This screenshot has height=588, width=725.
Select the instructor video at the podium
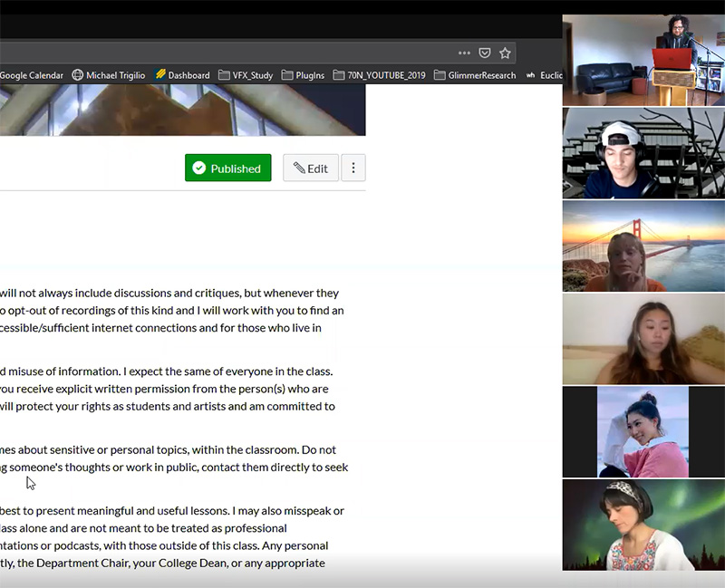click(643, 60)
